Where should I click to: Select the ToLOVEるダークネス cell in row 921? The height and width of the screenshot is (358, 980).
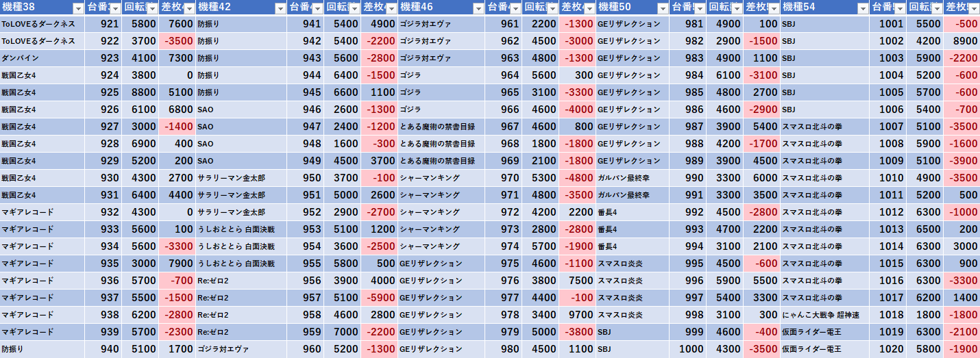pyautogui.click(x=42, y=24)
